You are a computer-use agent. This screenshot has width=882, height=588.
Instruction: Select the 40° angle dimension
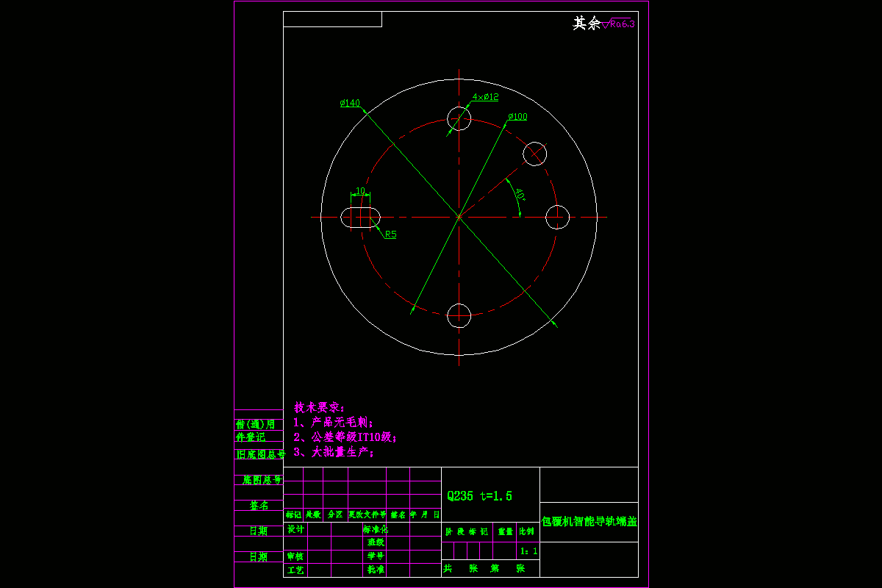520,196
